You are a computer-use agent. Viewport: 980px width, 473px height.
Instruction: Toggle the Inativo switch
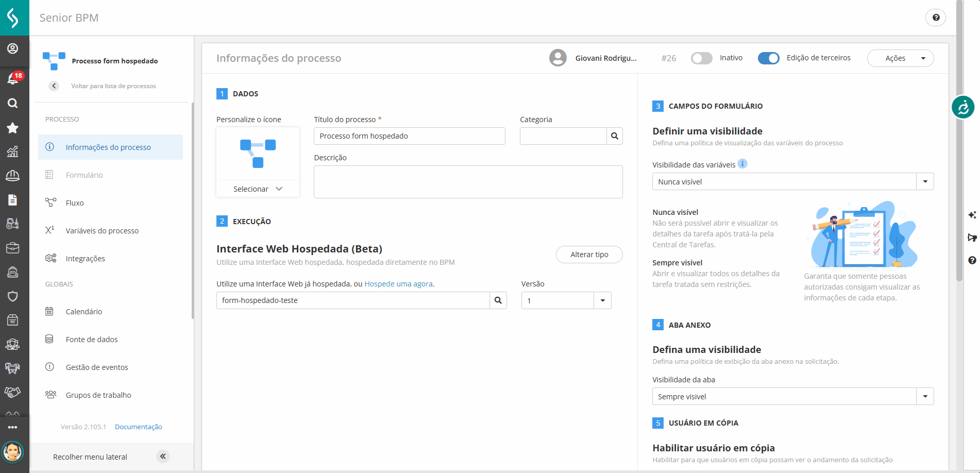point(702,58)
